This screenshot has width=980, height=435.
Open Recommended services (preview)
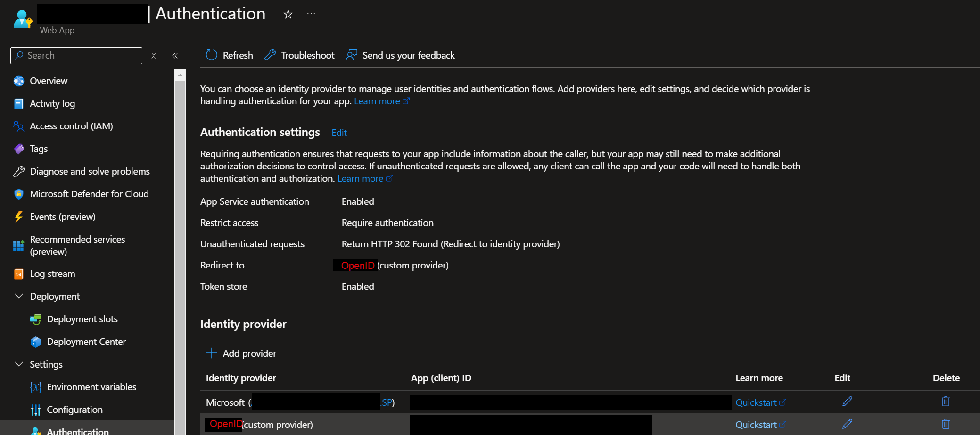(x=77, y=245)
